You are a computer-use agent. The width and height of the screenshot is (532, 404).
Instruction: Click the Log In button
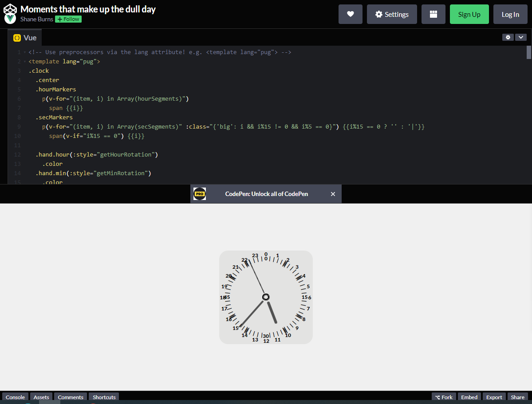[510, 14]
